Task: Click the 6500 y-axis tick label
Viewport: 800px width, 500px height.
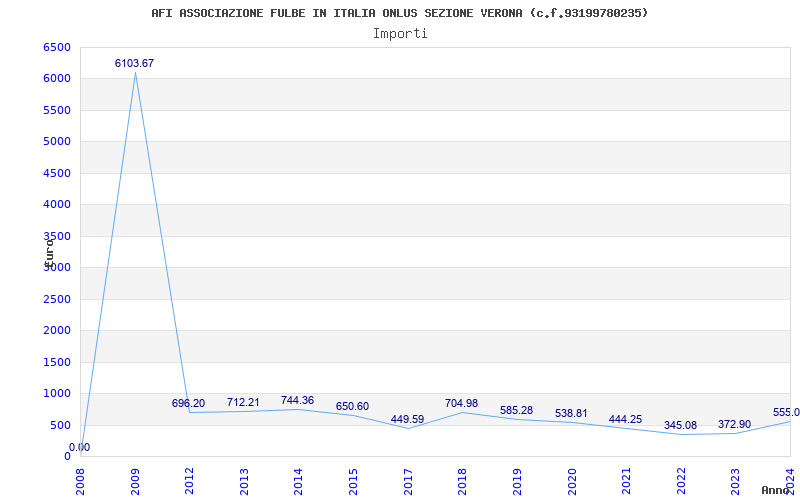Action: pyautogui.click(x=57, y=47)
